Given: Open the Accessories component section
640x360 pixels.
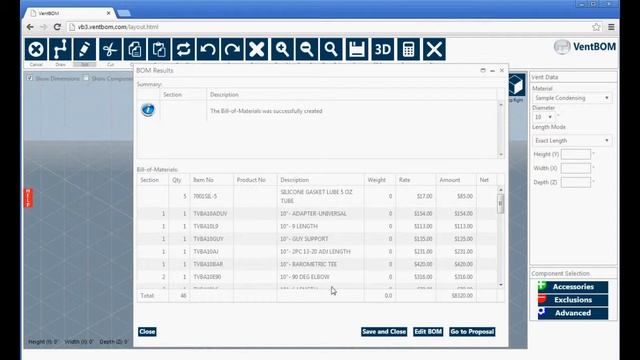Looking at the screenshot, I should 573,287.
